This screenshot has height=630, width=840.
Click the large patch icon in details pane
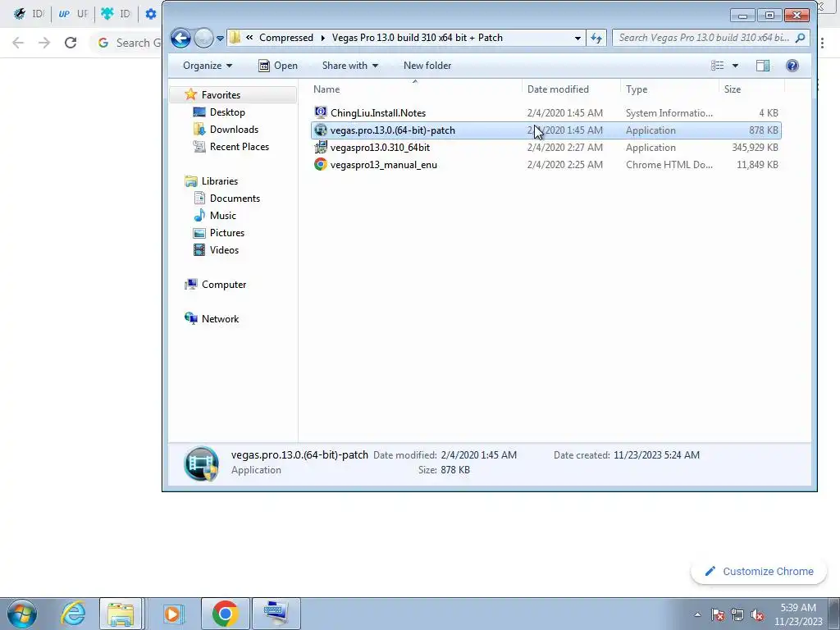point(202,463)
